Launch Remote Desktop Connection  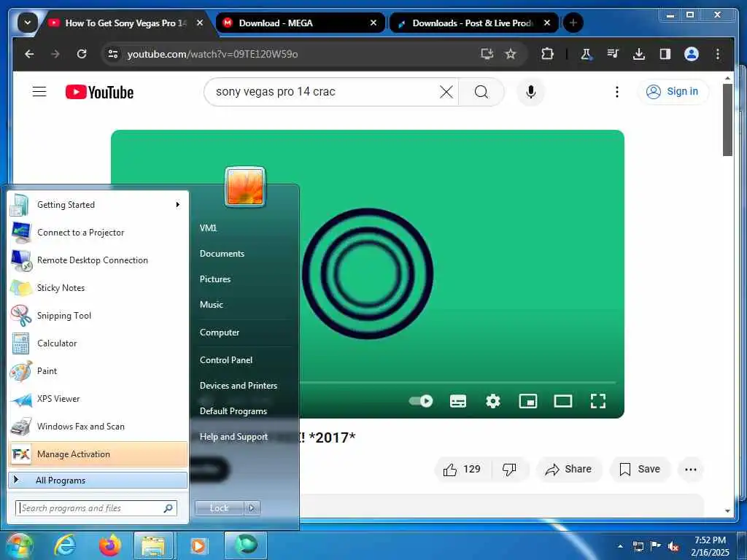[x=98, y=260]
